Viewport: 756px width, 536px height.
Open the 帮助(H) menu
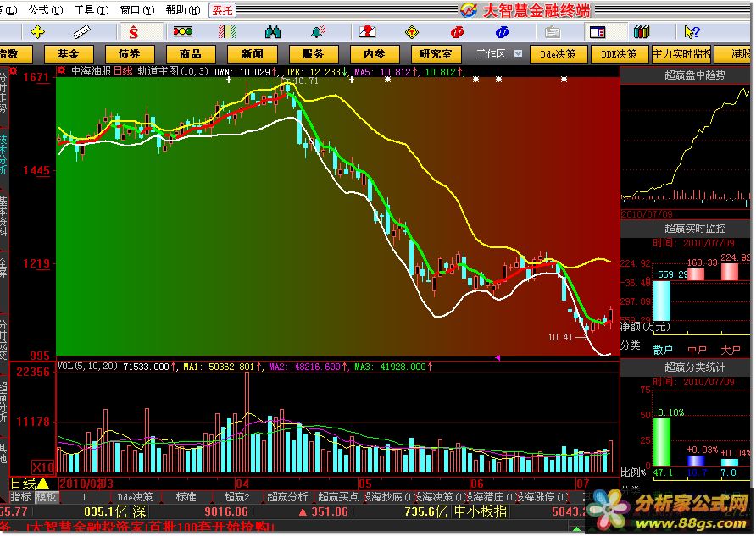[x=183, y=9]
